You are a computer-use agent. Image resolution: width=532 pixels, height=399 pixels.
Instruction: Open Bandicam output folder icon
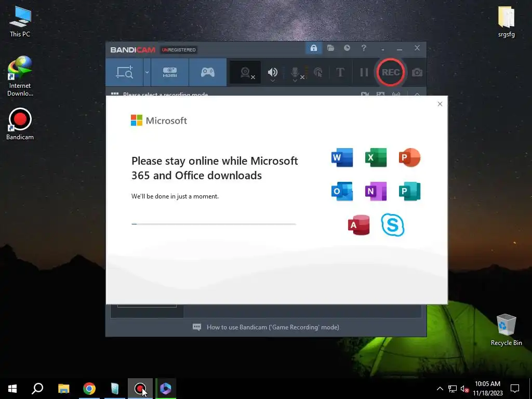point(330,48)
